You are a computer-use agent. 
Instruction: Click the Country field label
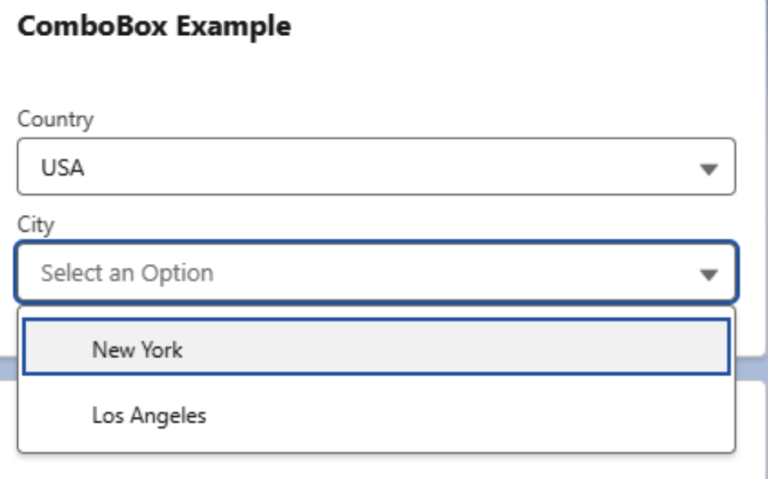pyautogui.click(x=55, y=119)
